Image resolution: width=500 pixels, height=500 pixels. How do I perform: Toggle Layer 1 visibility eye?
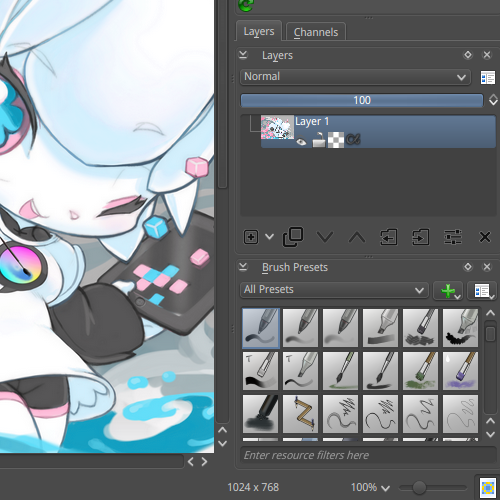[x=301, y=141]
